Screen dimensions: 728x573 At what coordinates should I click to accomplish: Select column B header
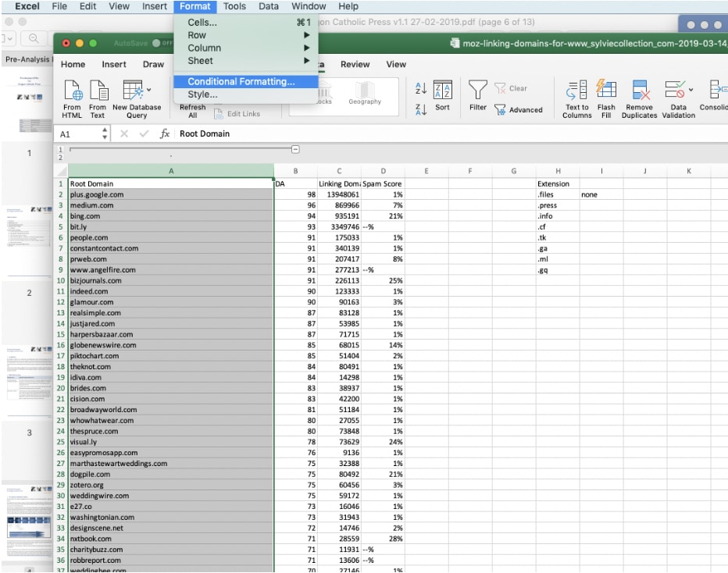[x=295, y=171]
